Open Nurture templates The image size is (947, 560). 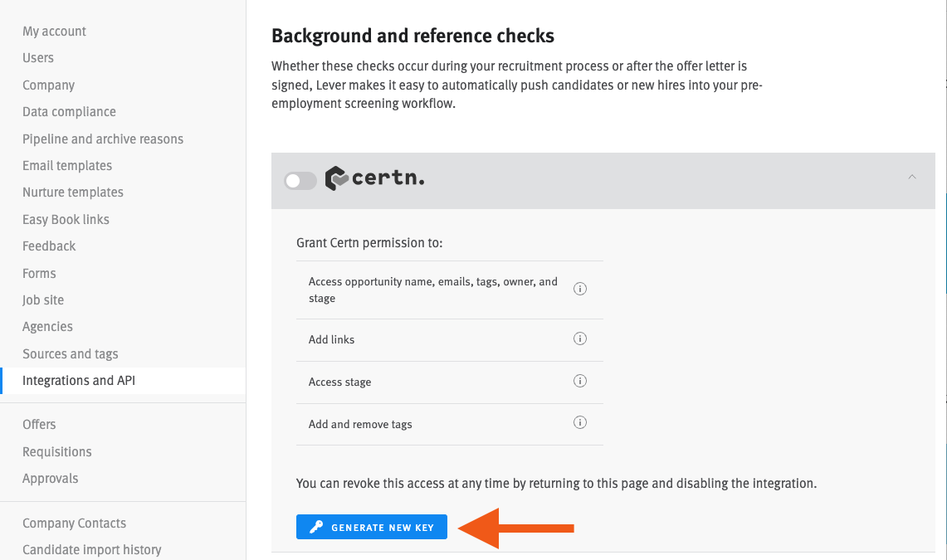click(x=72, y=192)
